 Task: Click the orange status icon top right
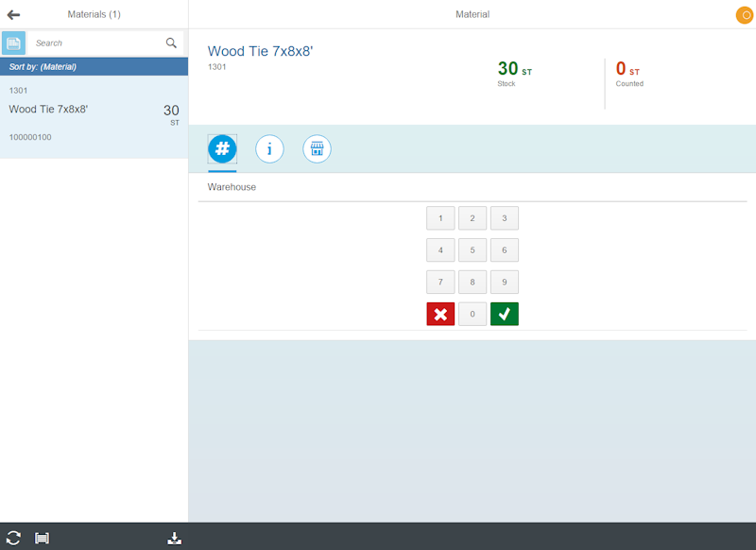[744, 15]
